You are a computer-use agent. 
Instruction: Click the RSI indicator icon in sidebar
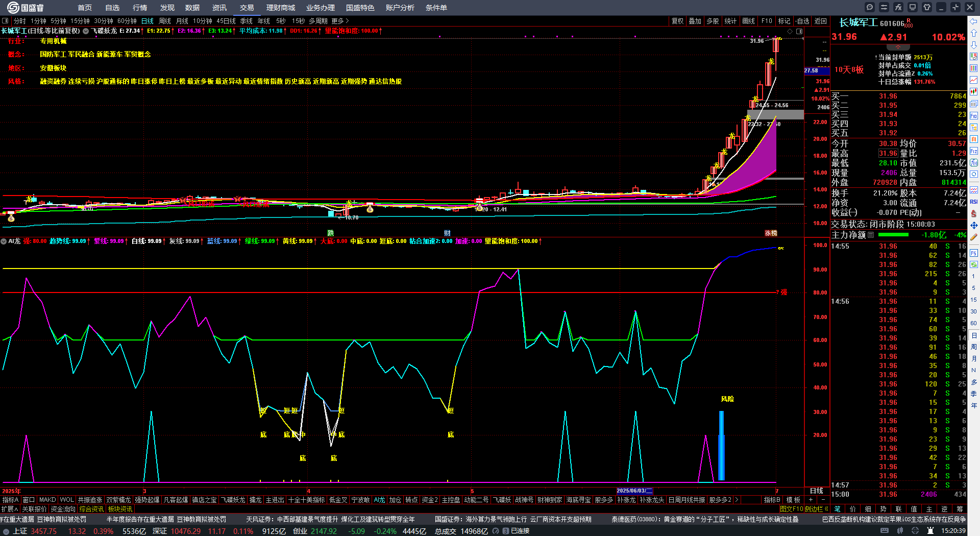pos(974,202)
